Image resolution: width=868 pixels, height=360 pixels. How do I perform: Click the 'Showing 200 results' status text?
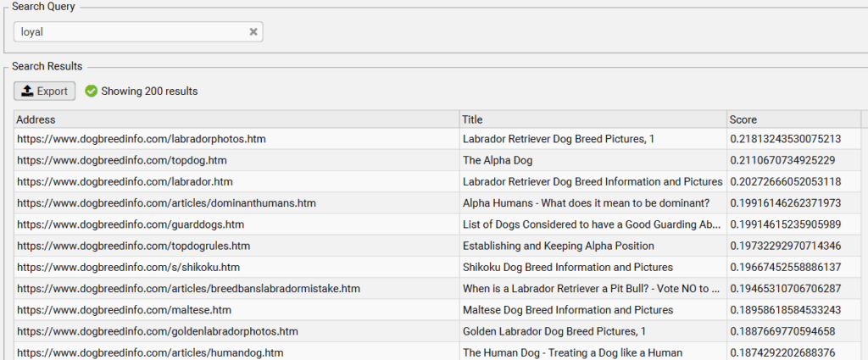(149, 91)
